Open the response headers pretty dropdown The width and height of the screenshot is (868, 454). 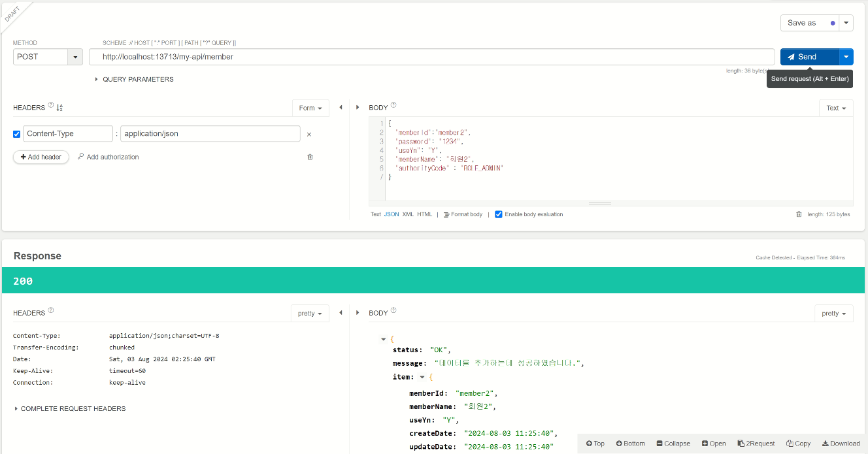(x=310, y=313)
